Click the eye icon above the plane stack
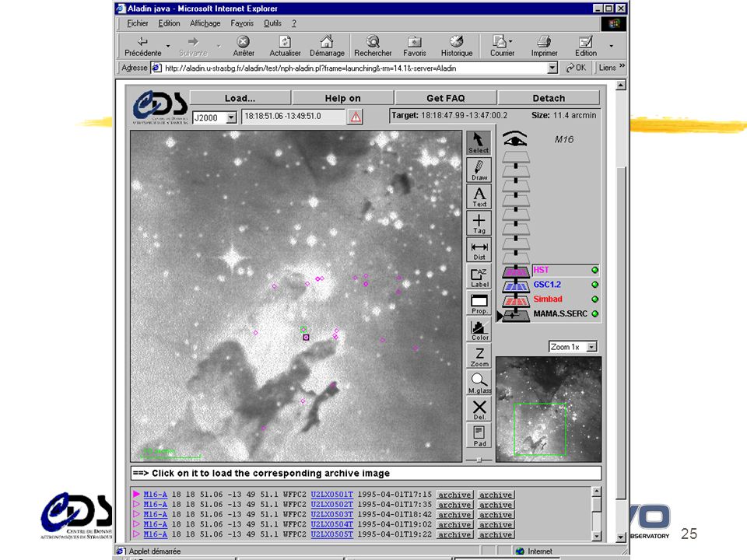This screenshot has width=747, height=560. tap(514, 138)
